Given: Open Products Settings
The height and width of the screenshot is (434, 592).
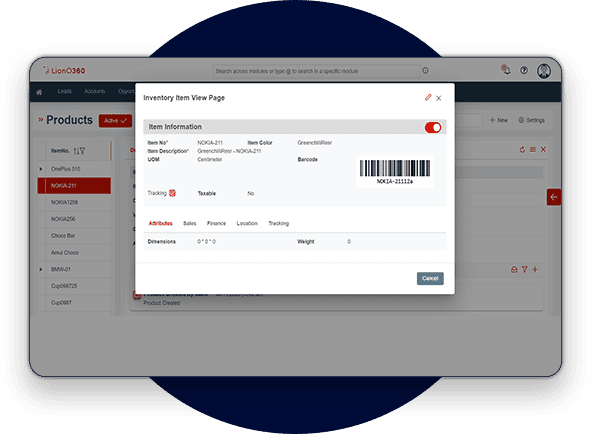Looking at the screenshot, I should (531, 120).
